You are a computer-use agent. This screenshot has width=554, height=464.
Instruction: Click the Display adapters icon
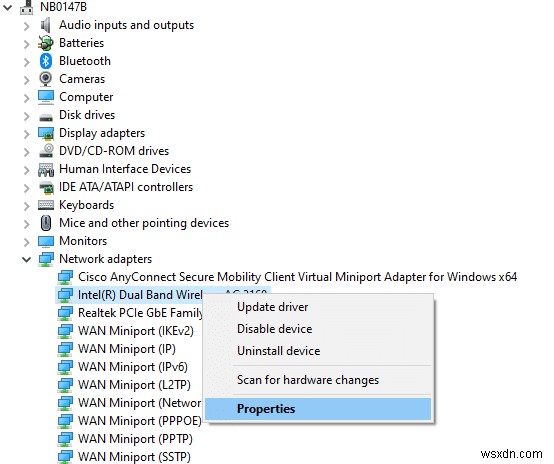click(46, 133)
